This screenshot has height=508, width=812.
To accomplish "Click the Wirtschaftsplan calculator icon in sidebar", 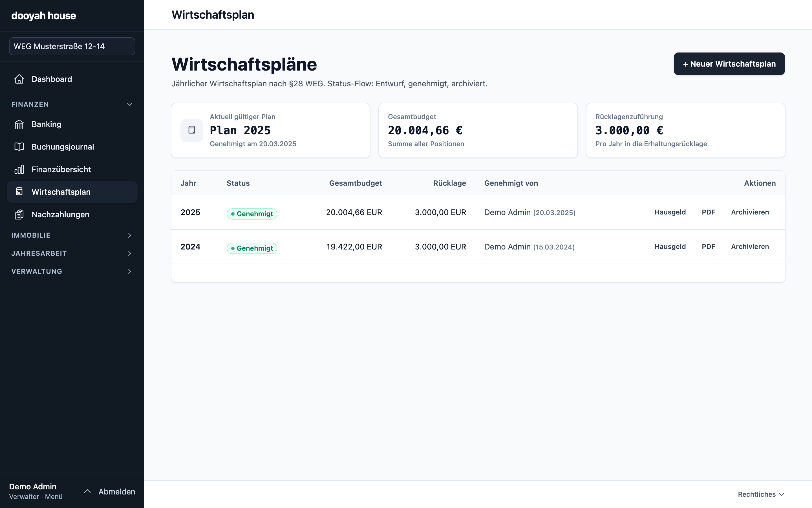I will point(19,192).
